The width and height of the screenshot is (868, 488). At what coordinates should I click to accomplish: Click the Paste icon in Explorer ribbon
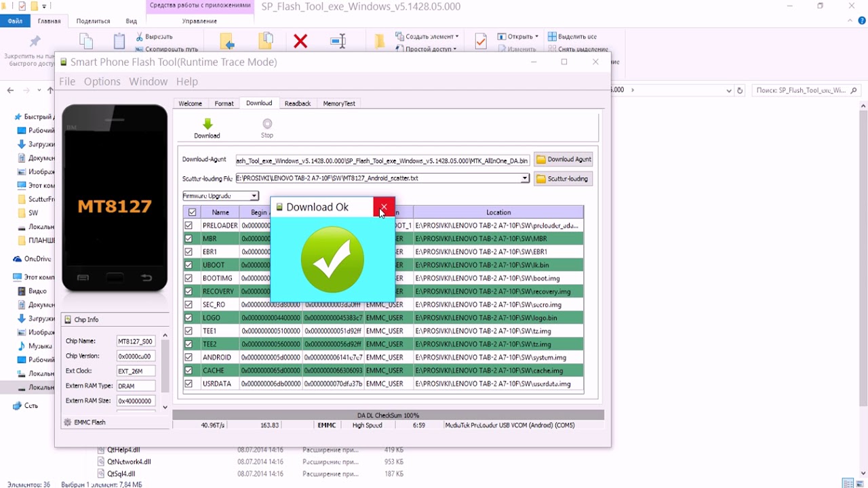[x=119, y=41]
